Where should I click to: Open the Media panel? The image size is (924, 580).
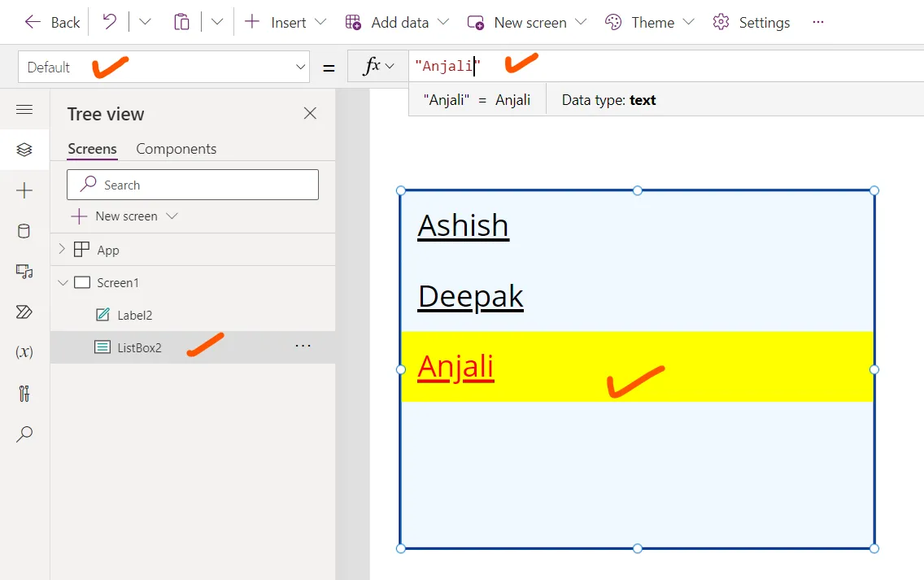click(24, 272)
